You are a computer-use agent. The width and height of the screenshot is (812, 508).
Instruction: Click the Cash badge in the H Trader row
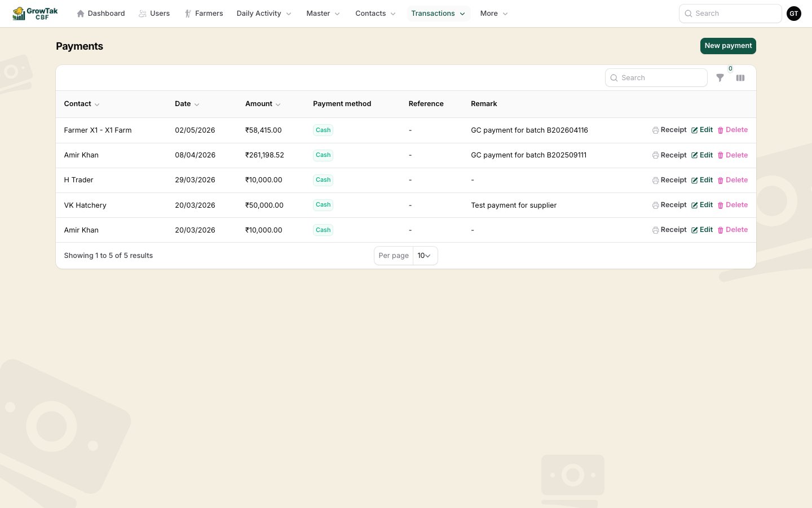323,180
